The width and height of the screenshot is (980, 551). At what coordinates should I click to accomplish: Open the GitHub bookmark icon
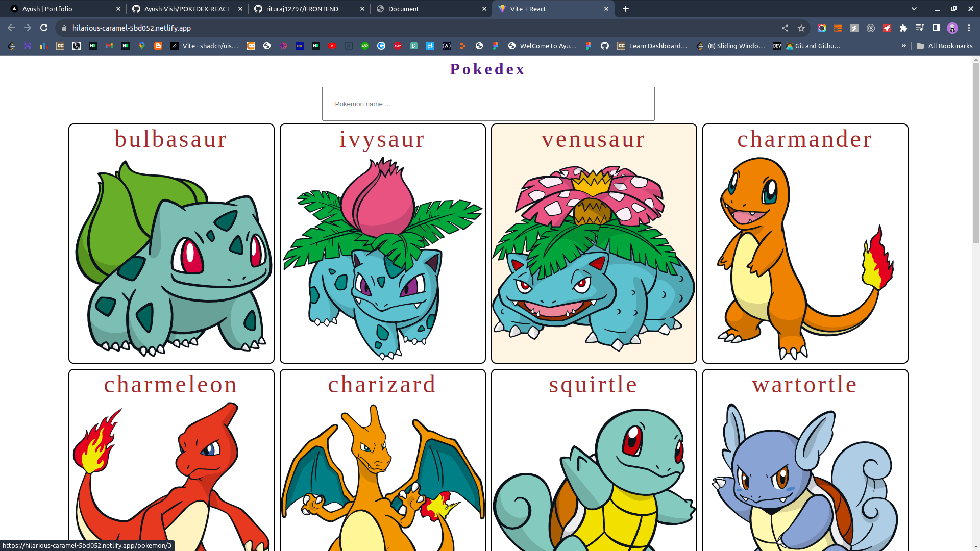pos(605,46)
